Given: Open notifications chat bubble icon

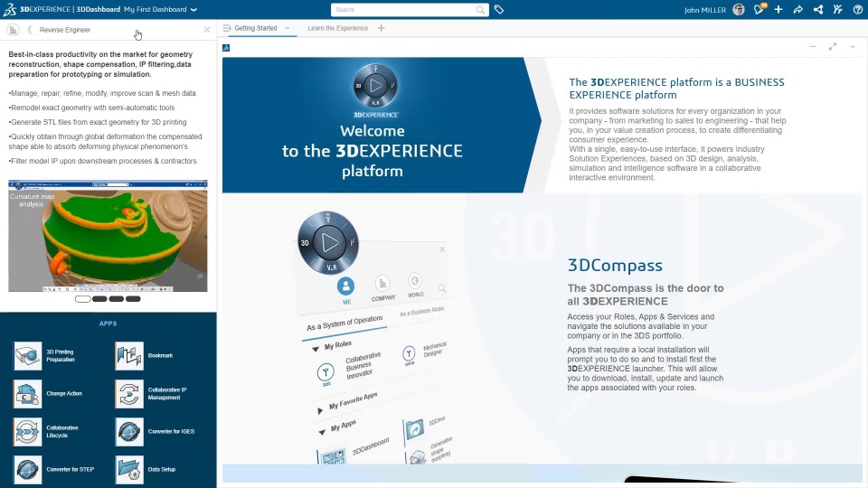Looking at the screenshot, I should pyautogui.click(x=759, y=9).
